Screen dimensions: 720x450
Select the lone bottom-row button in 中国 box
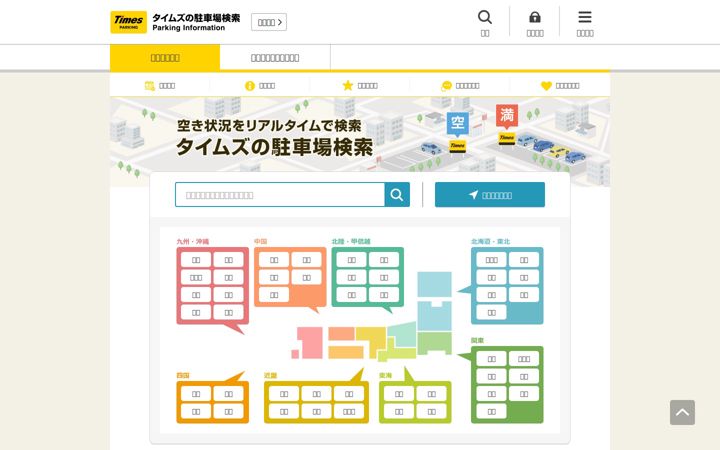[x=274, y=295]
